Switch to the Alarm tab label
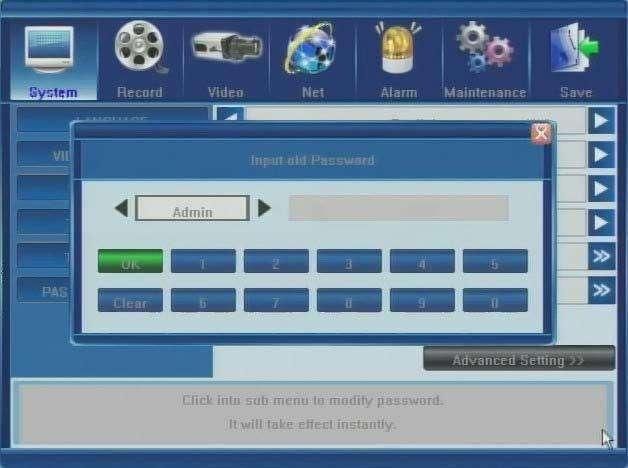 coord(399,92)
